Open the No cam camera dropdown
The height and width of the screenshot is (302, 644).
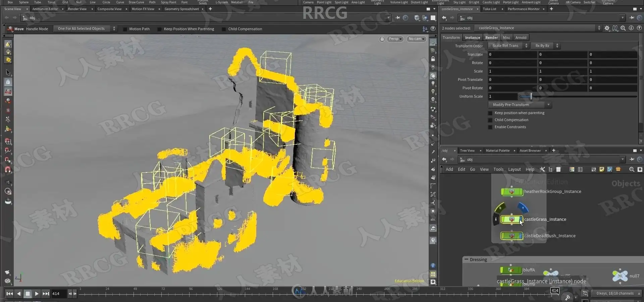pos(416,39)
